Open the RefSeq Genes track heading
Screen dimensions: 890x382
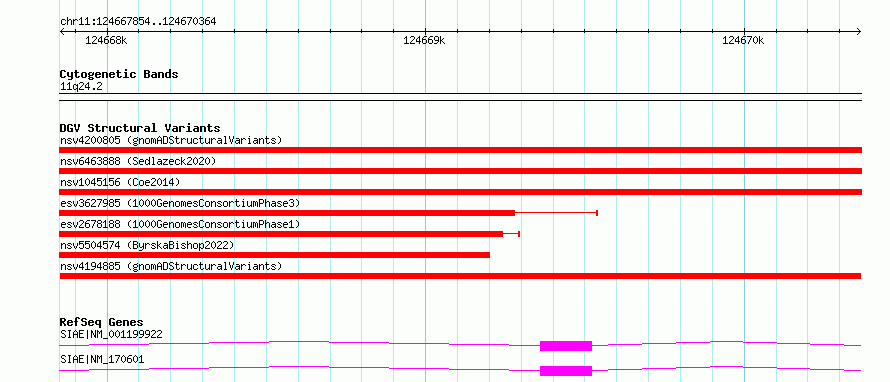click(x=102, y=323)
